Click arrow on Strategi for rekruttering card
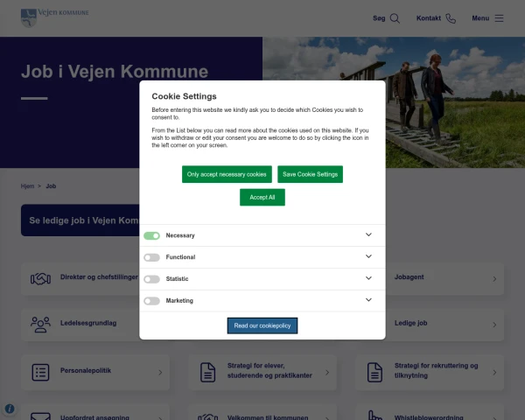Image resolution: width=525 pixels, height=420 pixels. (x=494, y=373)
